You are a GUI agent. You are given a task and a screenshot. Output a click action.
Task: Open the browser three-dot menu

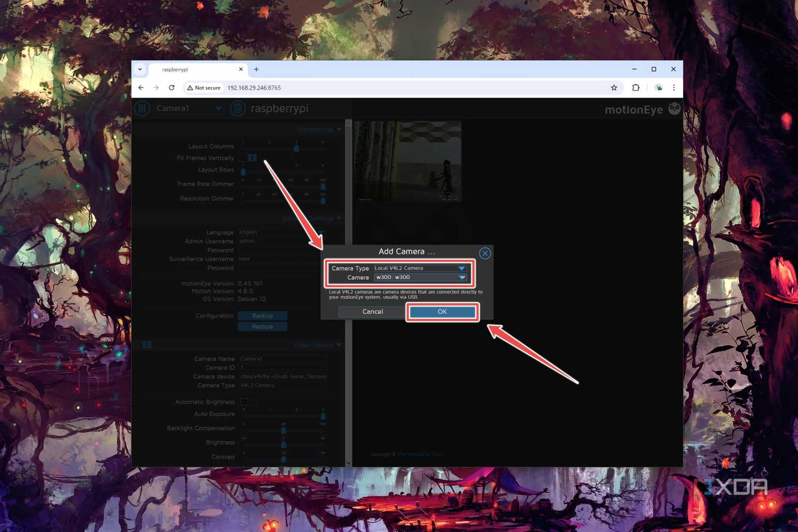coord(674,88)
